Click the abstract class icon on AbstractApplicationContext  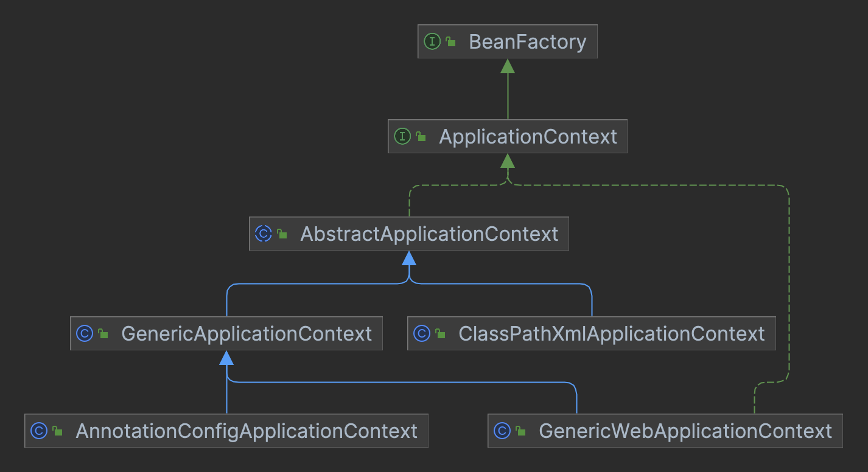click(x=264, y=234)
